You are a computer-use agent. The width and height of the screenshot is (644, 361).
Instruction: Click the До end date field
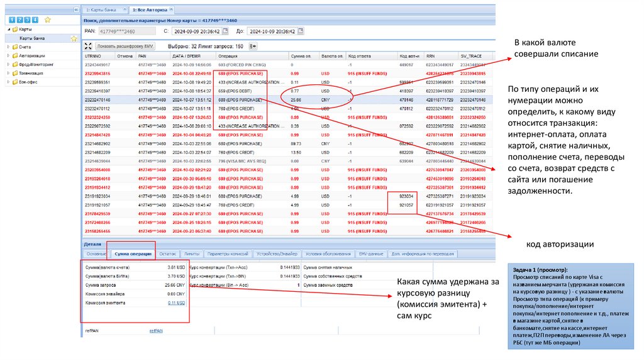pos(273,31)
